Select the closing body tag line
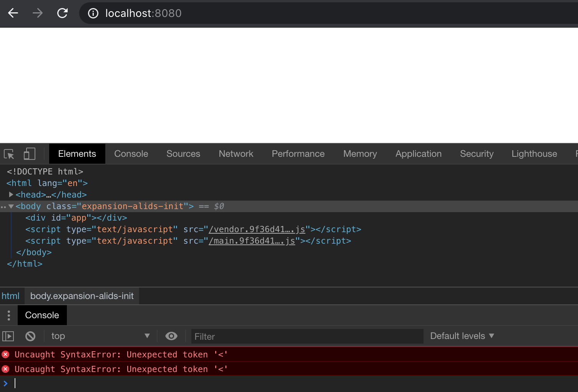 (x=34, y=252)
